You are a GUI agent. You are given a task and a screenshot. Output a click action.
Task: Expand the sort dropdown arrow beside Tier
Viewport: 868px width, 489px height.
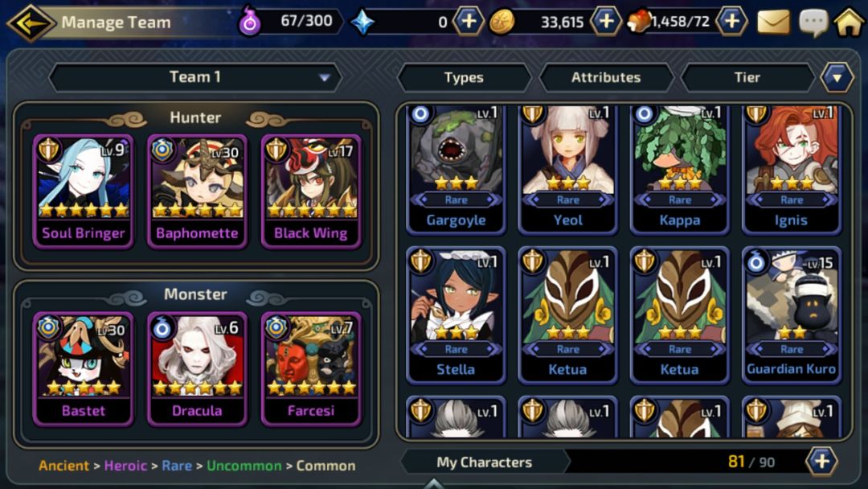click(837, 77)
